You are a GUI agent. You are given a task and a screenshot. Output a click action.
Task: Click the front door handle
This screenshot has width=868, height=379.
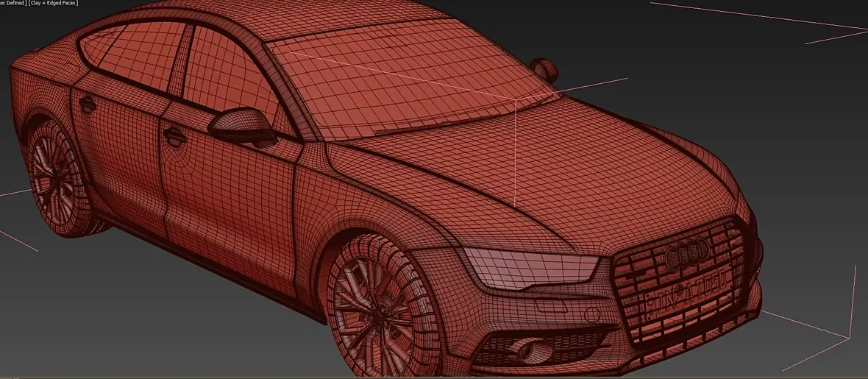click(175, 135)
